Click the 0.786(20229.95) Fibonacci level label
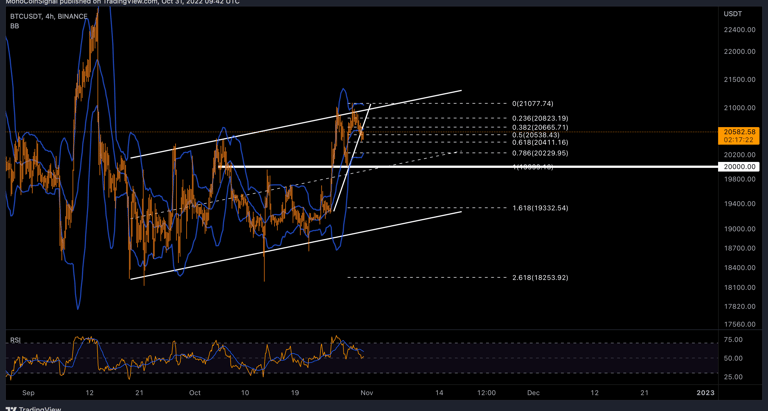This screenshot has height=411, width=768. (x=540, y=153)
